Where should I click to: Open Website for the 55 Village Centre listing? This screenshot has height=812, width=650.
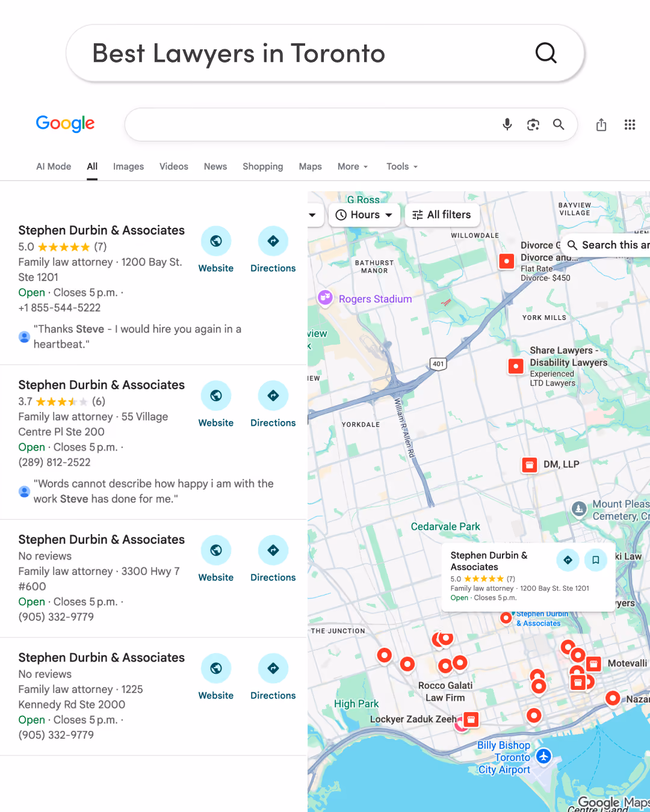(x=216, y=405)
